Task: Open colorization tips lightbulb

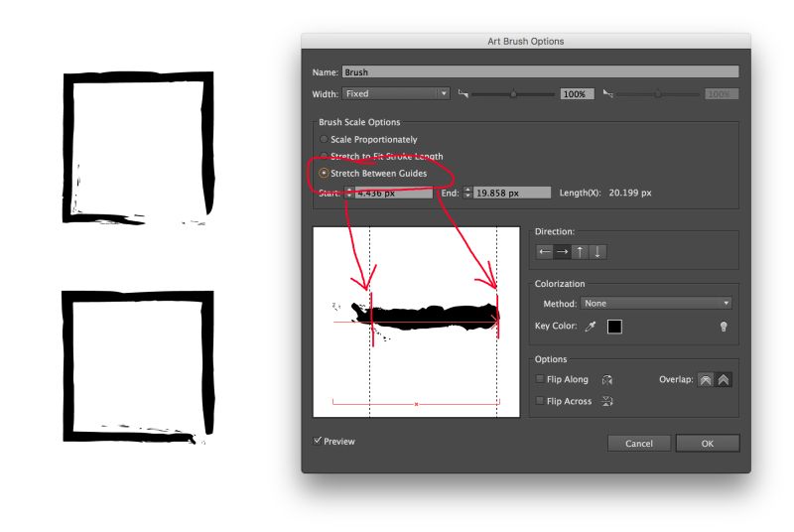Action: pos(724,327)
